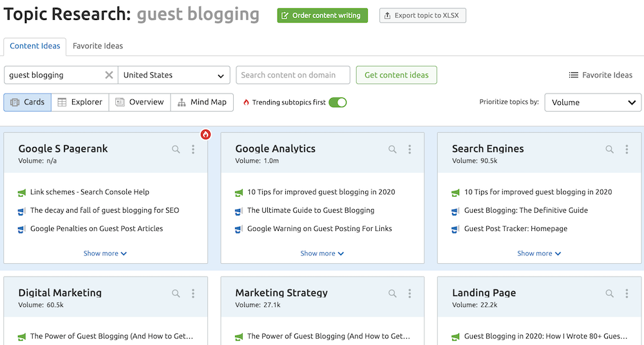Expand Show more on Google Analytics card
The height and width of the screenshot is (345, 644).
coord(322,253)
